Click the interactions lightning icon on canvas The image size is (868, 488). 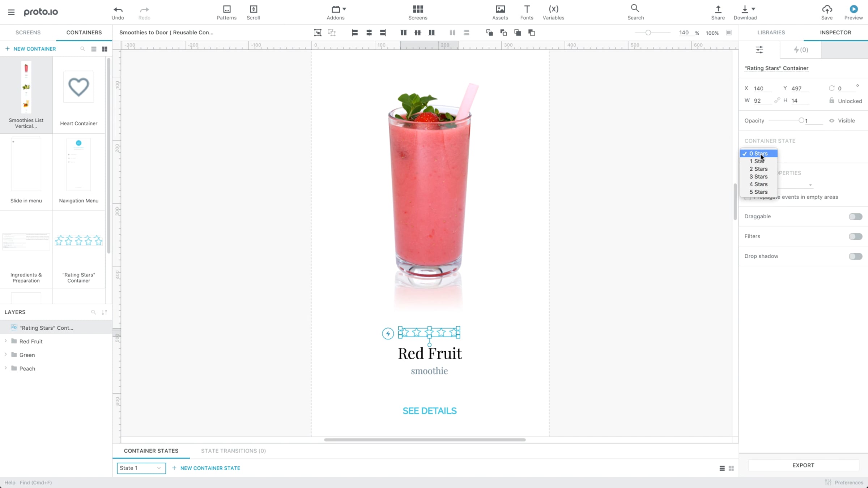coord(388,333)
